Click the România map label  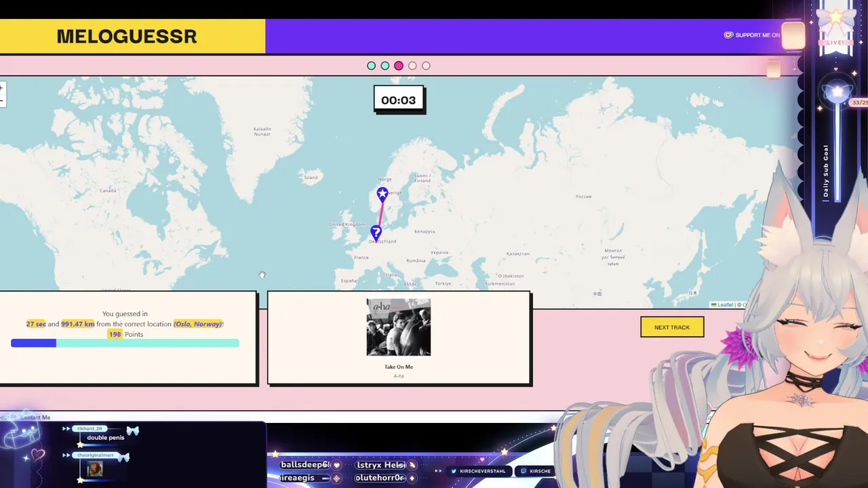[x=416, y=260]
